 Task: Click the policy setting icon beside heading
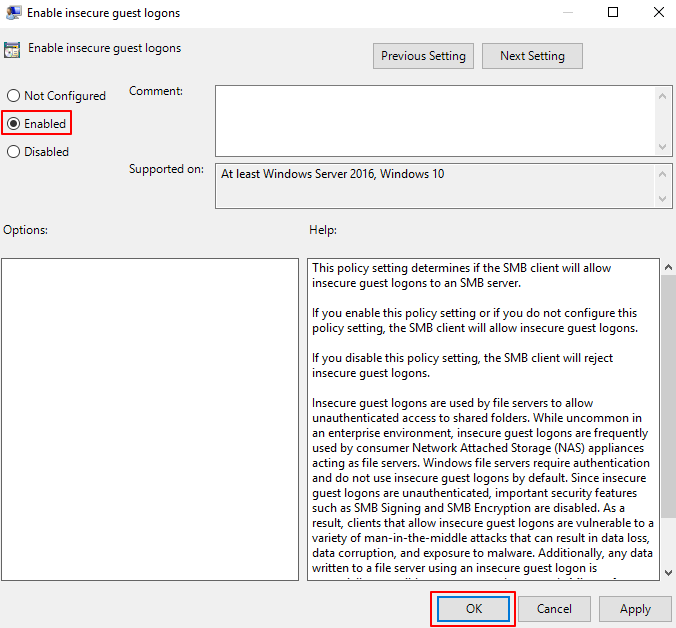(12, 50)
